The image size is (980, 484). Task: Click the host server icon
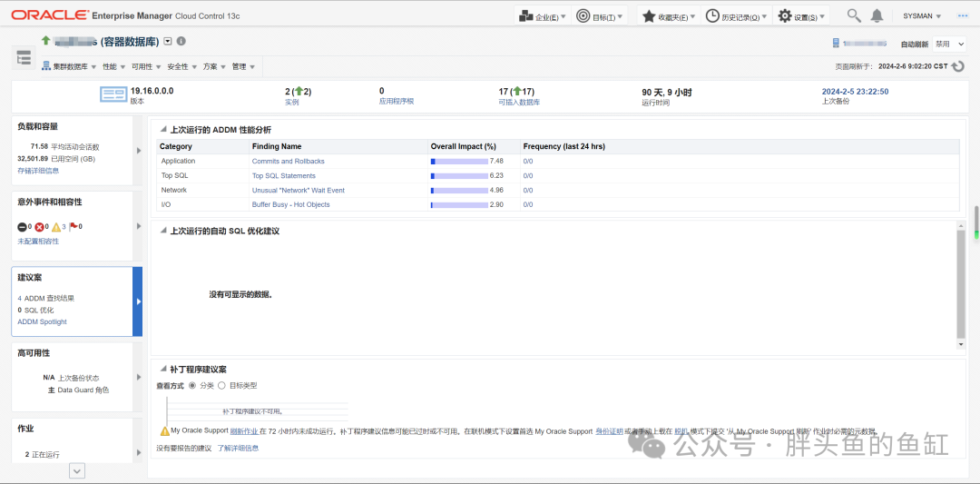tap(836, 44)
